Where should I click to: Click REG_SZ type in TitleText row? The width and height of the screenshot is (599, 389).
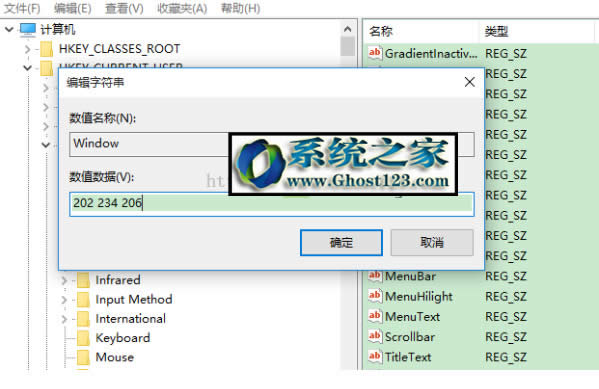506,357
